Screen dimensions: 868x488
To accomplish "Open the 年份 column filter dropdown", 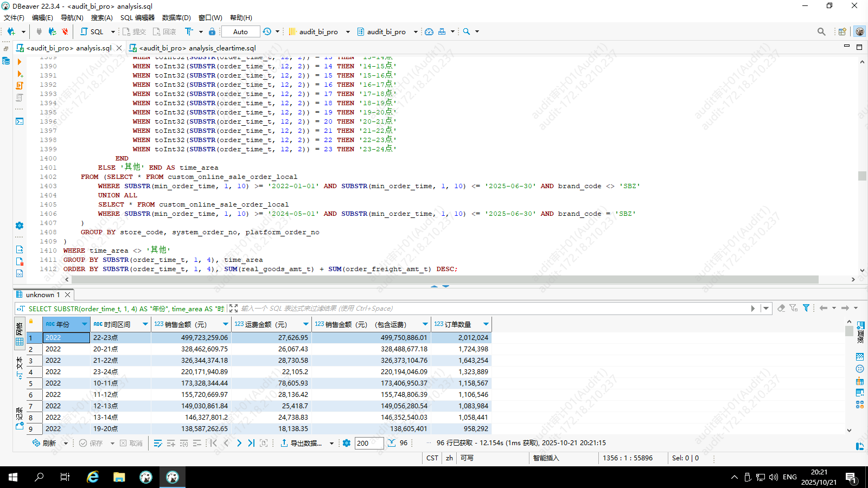I will 85,324.
